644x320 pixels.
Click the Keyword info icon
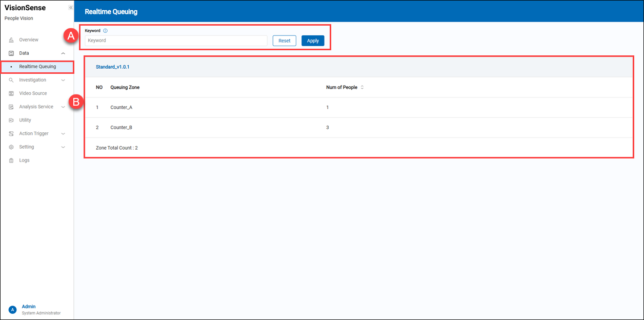[105, 31]
